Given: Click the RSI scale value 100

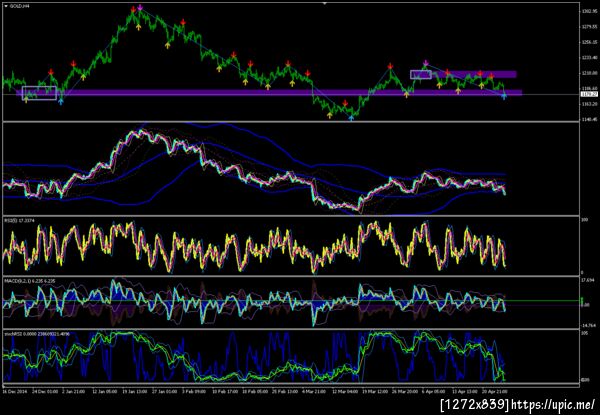Looking at the screenshot, I should (x=584, y=221).
